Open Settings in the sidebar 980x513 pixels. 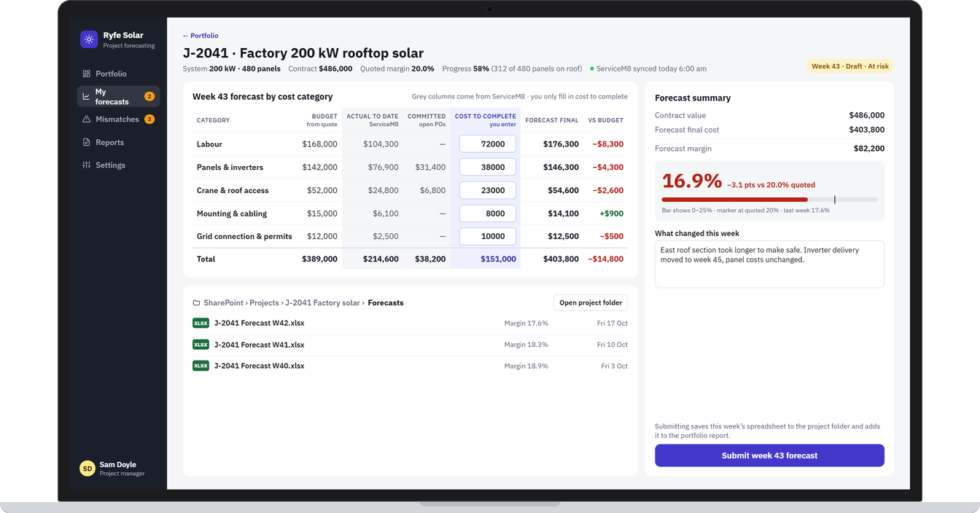point(118,165)
